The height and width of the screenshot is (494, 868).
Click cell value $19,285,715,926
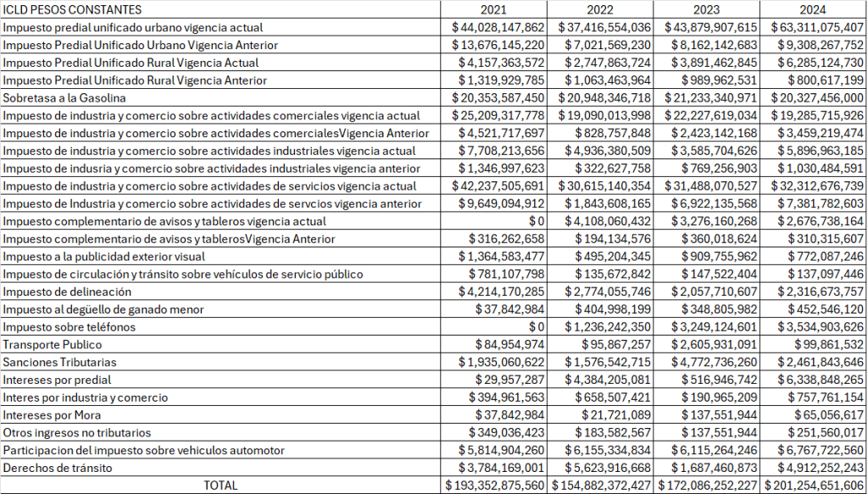[817, 115]
